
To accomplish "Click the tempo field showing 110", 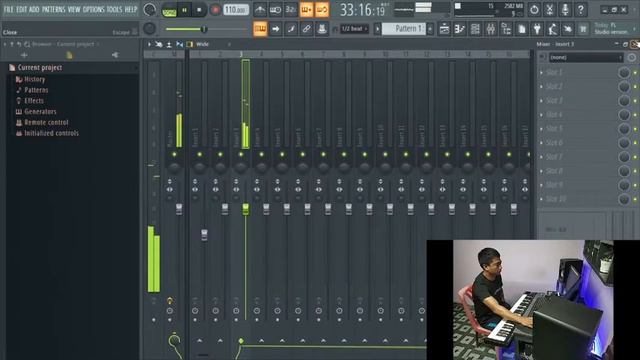I will 236,9.
